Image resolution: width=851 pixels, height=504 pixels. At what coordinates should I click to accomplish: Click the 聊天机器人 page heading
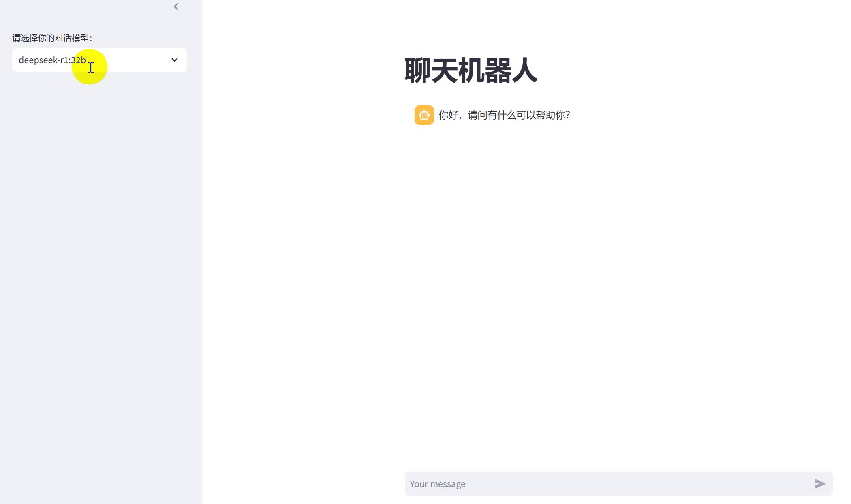coord(471,70)
